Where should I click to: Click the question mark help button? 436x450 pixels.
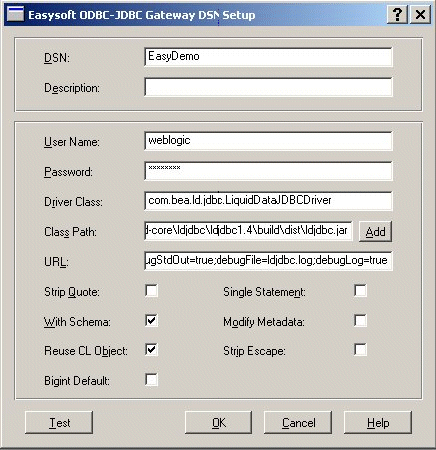coord(397,14)
